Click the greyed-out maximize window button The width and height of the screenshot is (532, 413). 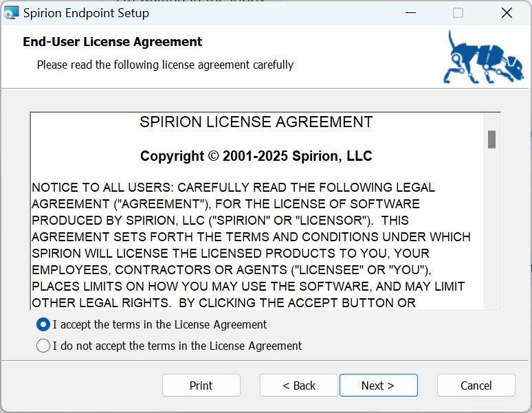[458, 12]
